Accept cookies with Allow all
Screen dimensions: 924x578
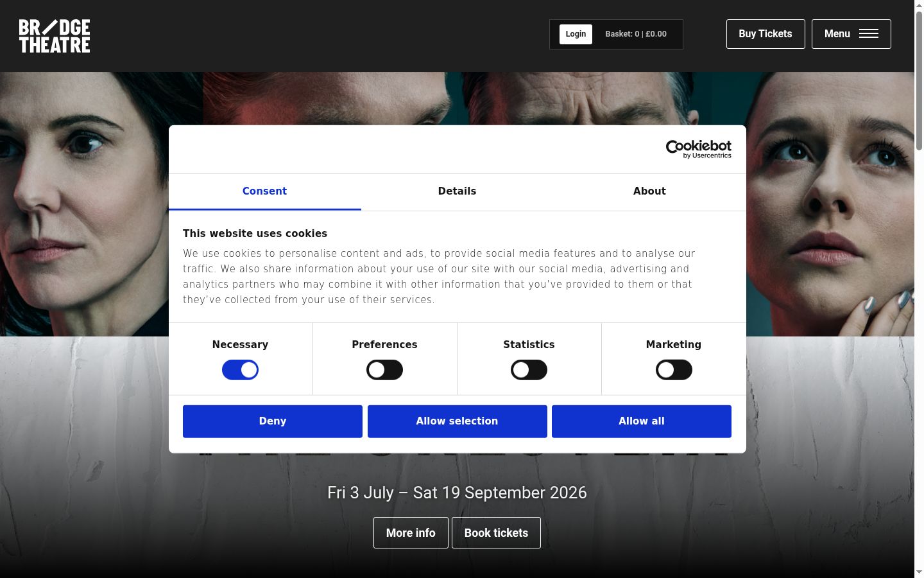point(642,421)
